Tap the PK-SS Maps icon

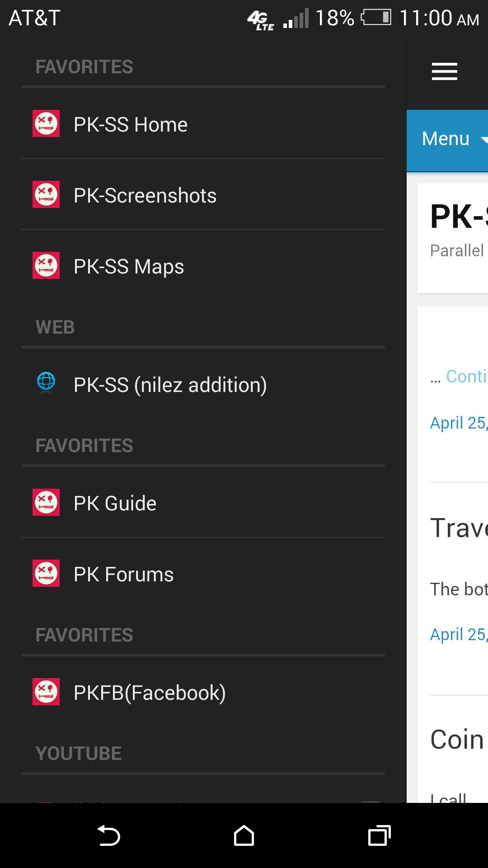(46, 266)
